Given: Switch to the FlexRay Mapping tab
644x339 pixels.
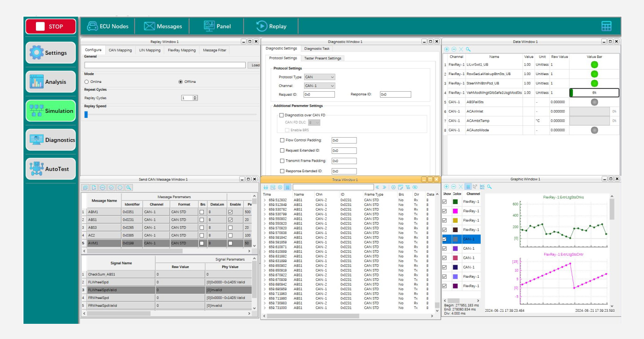Looking at the screenshot, I should tap(181, 50).
